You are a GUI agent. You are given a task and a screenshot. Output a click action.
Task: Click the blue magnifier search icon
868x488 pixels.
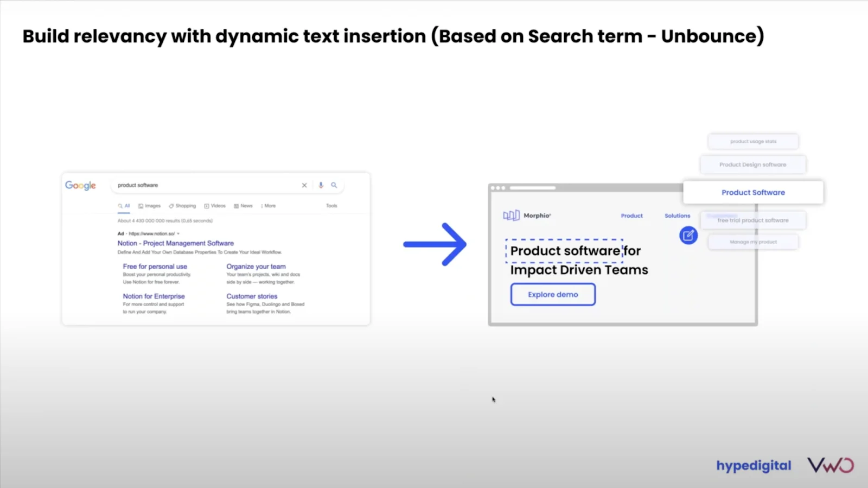click(x=334, y=185)
